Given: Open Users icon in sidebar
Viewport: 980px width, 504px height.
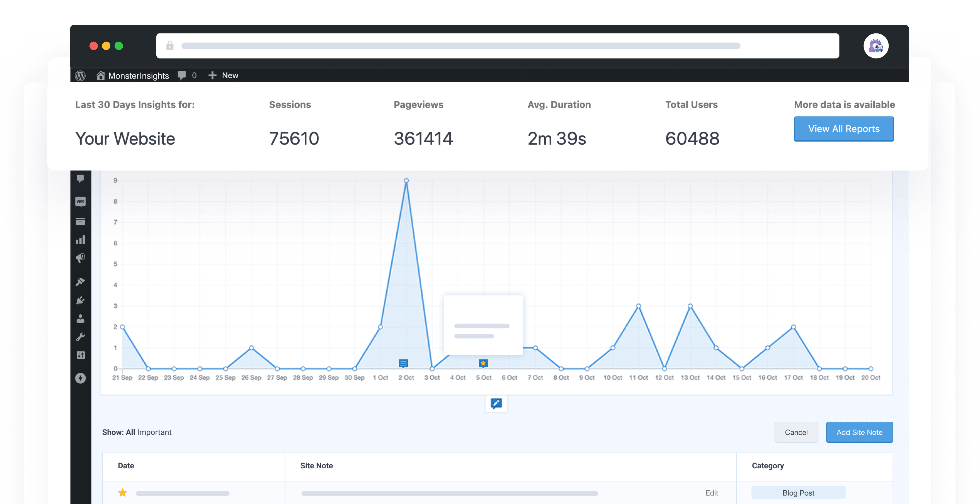Looking at the screenshot, I should pyautogui.click(x=80, y=318).
